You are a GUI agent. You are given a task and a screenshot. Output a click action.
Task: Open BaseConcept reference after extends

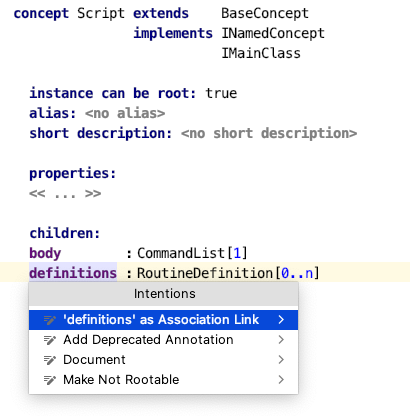tap(265, 14)
